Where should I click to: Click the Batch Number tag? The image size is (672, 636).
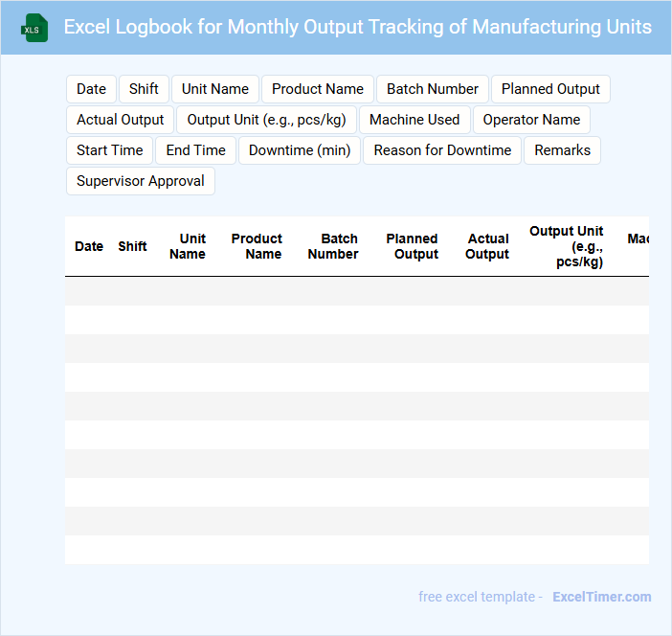(433, 89)
